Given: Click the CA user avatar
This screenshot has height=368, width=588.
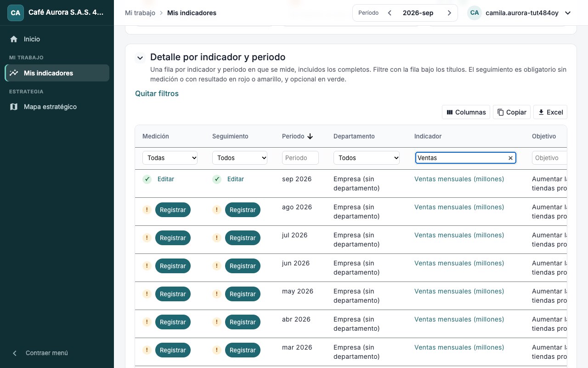Looking at the screenshot, I should pos(475,13).
